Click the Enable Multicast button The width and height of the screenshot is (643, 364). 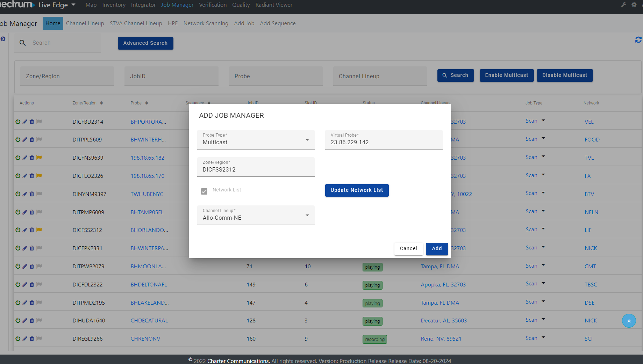coord(506,75)
